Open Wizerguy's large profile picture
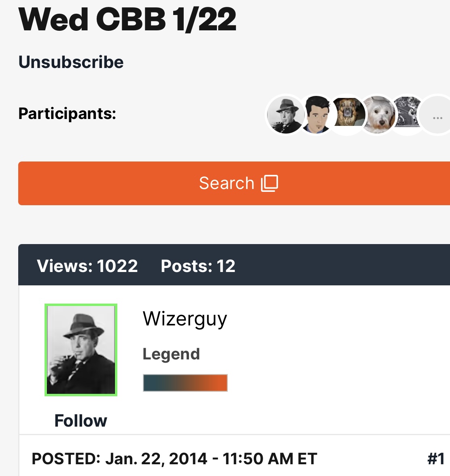 coord(81,350)
